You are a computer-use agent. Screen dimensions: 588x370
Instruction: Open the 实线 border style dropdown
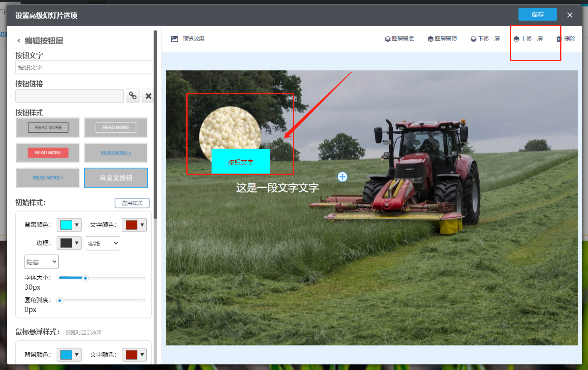point(103,243)
